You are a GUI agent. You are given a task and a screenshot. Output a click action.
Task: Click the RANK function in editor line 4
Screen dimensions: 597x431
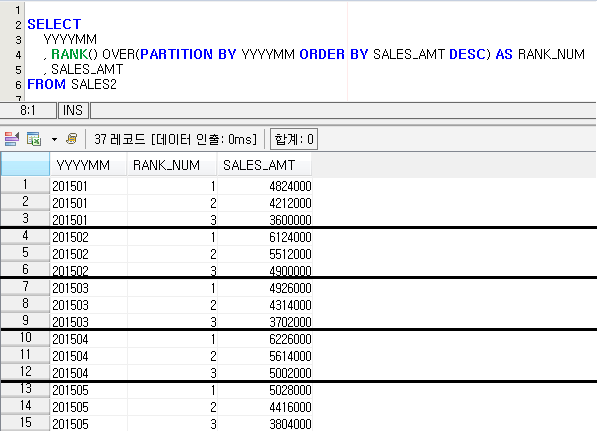coord(69,54)
